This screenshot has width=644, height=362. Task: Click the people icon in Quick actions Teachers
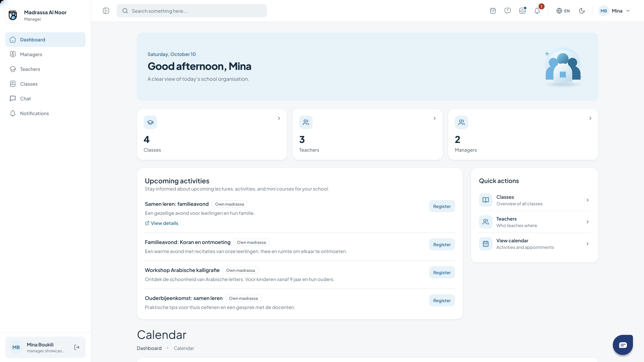click(486, 222)
